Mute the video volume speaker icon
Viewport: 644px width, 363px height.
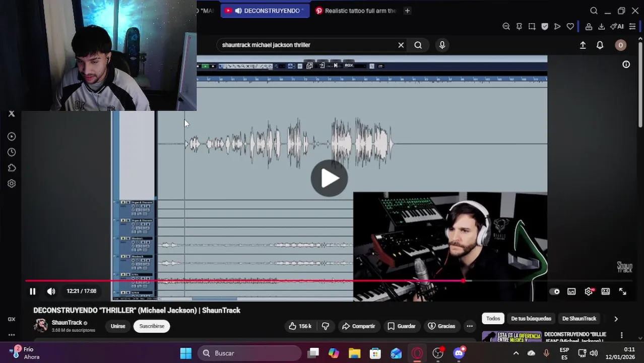coord(51,291)
